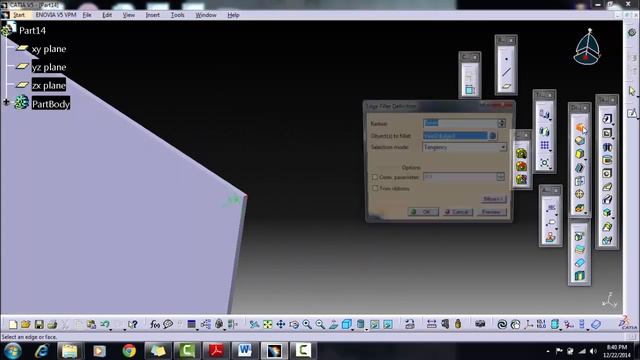Viewport: 640px width, 360px height.
Task: Click the New document icon
Action: [x=13, y=324]
